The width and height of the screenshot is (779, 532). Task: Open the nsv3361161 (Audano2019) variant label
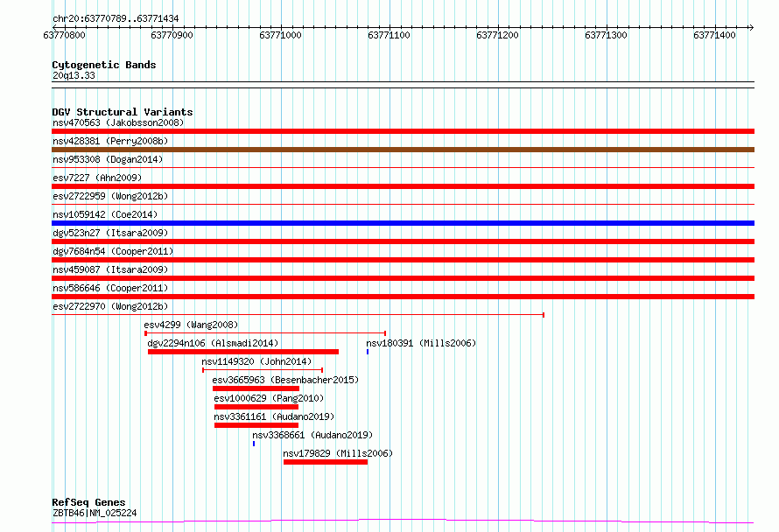coord(274,416)
